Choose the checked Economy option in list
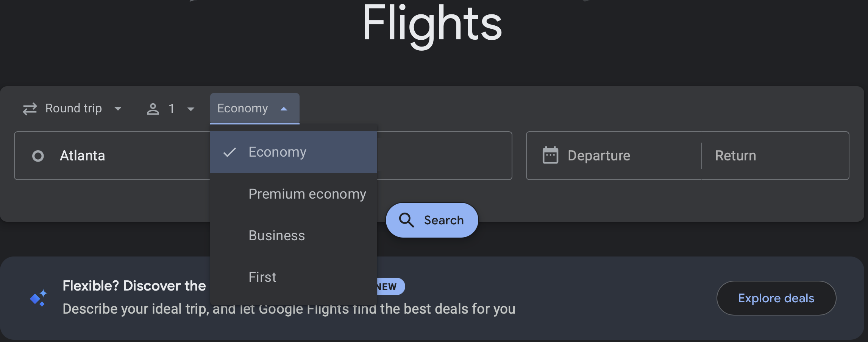Image resolution: width=868 pixels, height=342 pixels. click(x=277, y=152)
